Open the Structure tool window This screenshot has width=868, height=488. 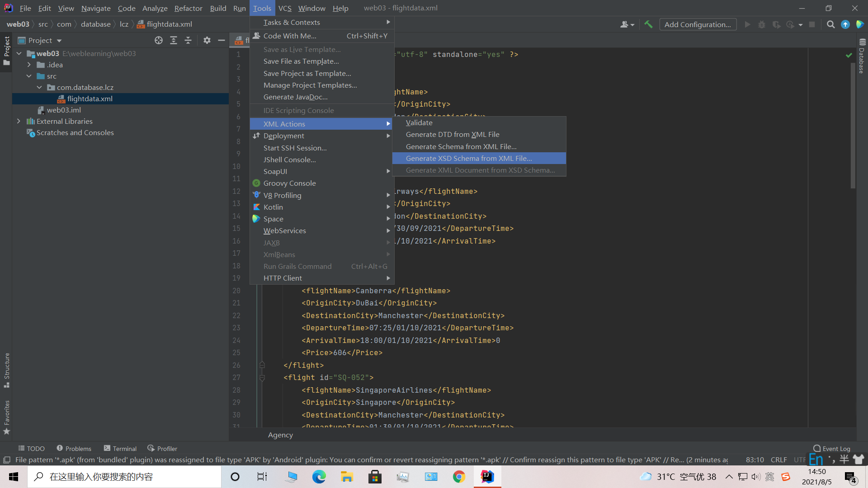(x=6, y=370)
